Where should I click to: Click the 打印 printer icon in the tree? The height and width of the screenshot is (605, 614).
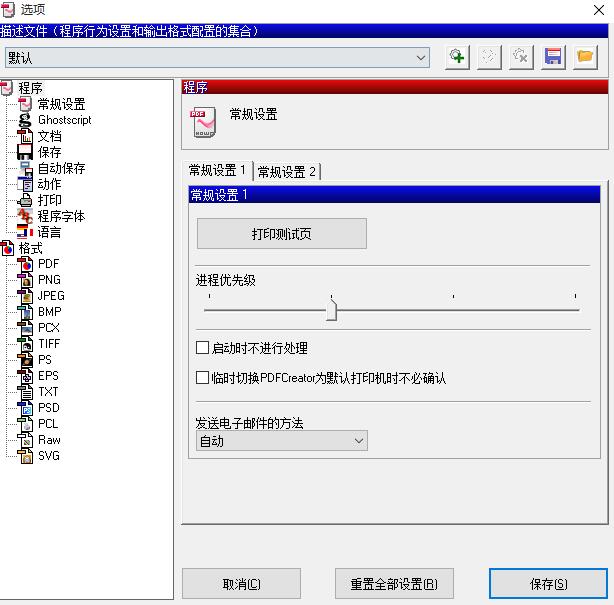coord(25,200)
